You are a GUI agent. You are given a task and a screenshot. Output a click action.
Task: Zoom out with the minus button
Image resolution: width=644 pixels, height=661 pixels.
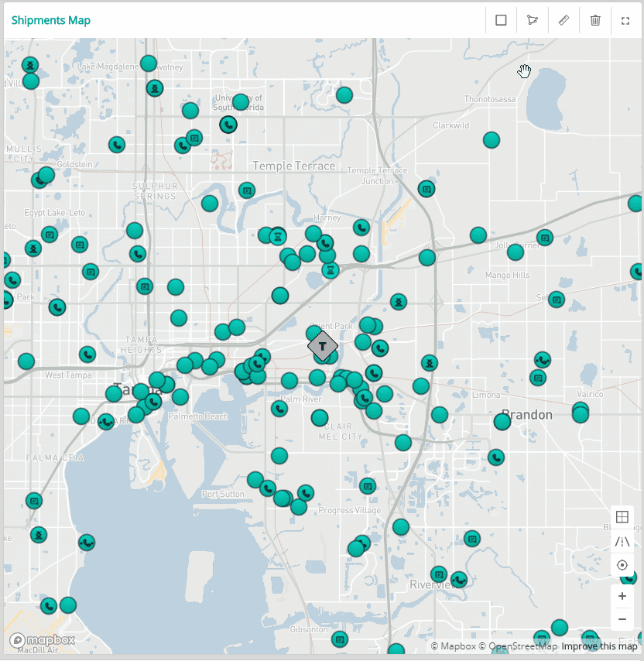pyautogui.click(x=622, y=619)
